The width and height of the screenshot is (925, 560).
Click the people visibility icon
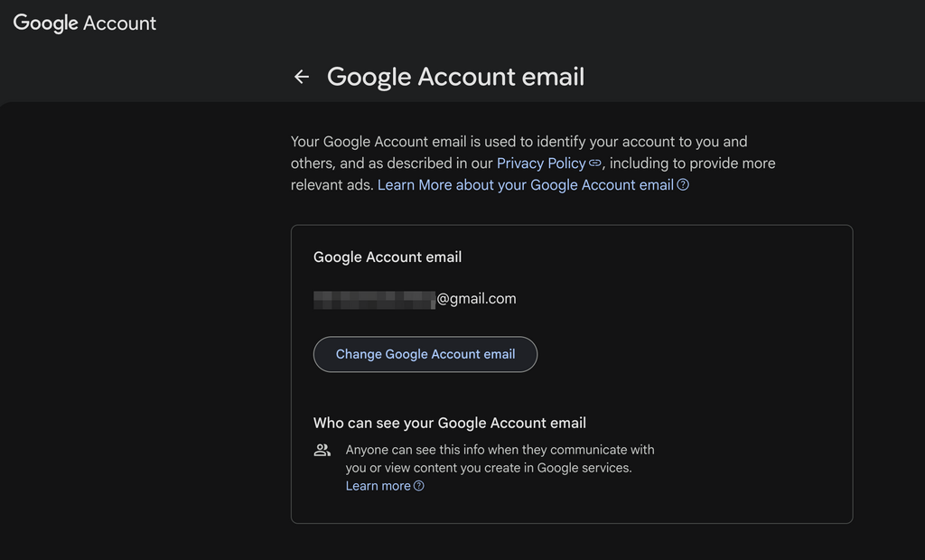tap(322, 450)
